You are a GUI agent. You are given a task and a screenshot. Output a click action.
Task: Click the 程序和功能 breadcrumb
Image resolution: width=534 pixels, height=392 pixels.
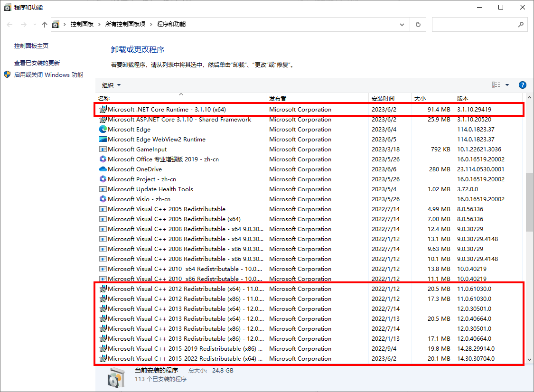tap(171, 24)
